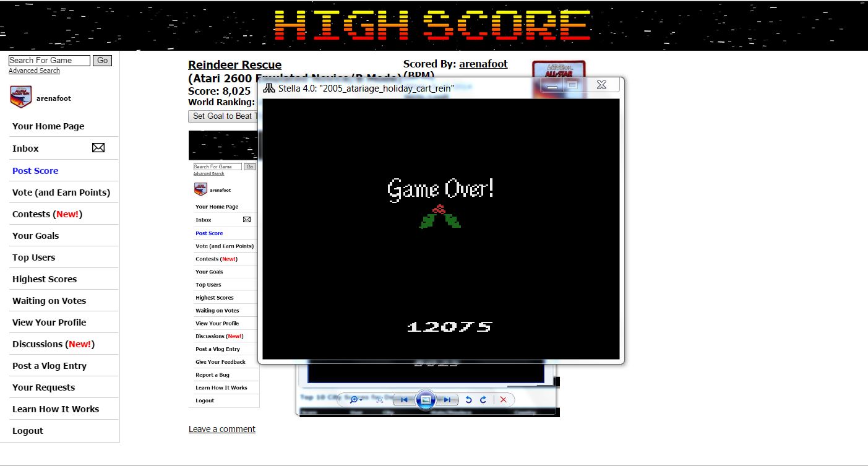
Task: Go to previous image in photo viewer
Action: coord(403,400)
